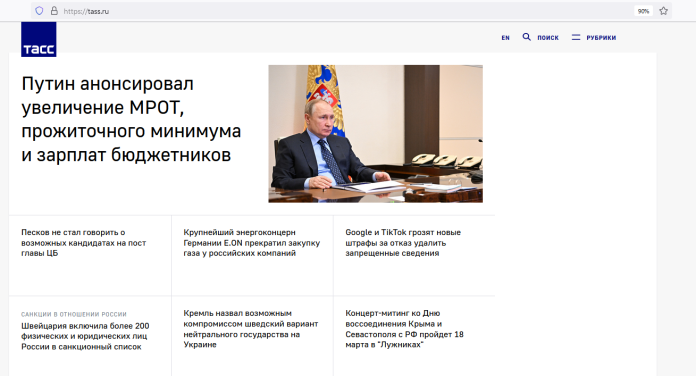Click the Санкции в отношении России tag

[x=74, y=314]
